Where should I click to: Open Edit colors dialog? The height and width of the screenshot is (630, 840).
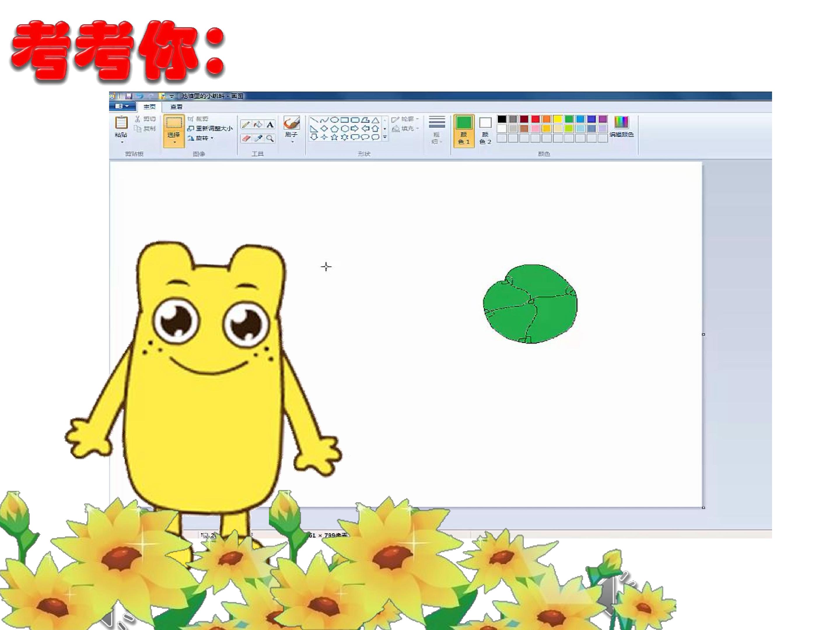[x=621, y=127]
